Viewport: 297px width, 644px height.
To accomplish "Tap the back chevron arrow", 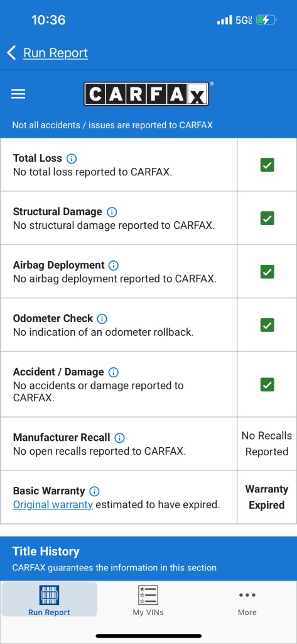I will [11, 53].
